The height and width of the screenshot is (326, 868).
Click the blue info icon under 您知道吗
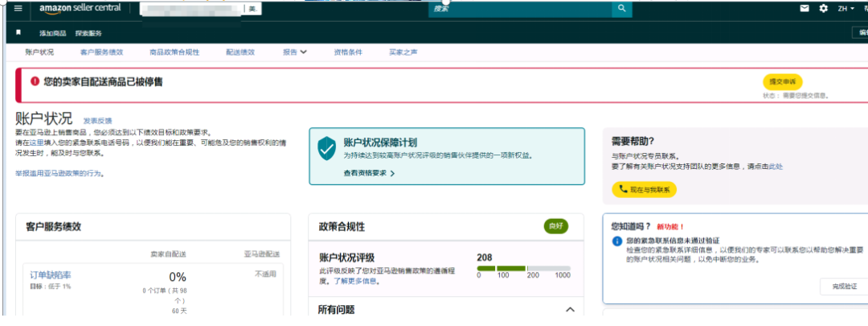click(617, 241)
